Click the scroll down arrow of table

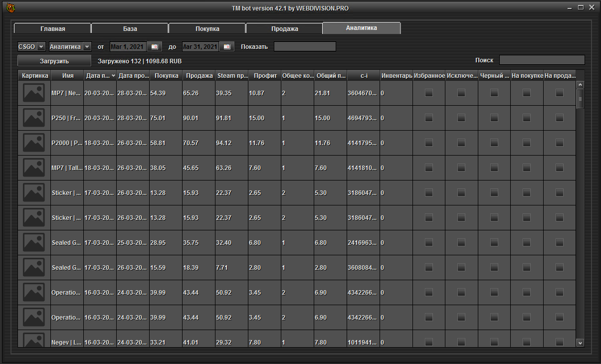[580, 343]
